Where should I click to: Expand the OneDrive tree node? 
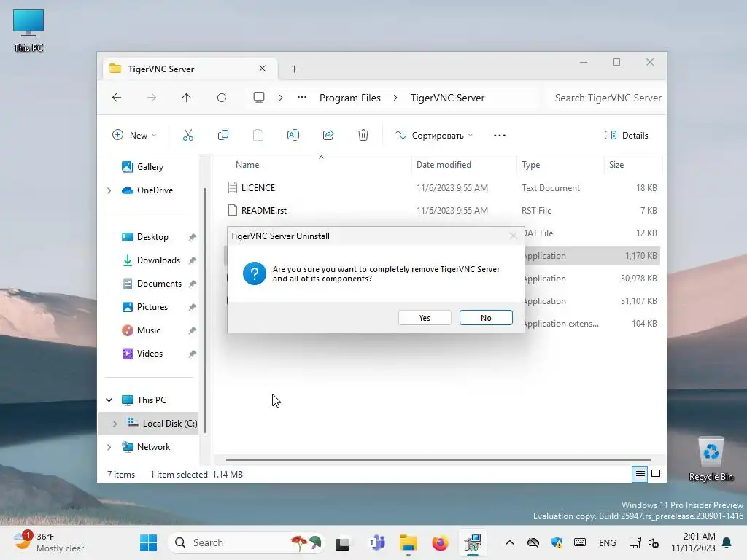109,190
